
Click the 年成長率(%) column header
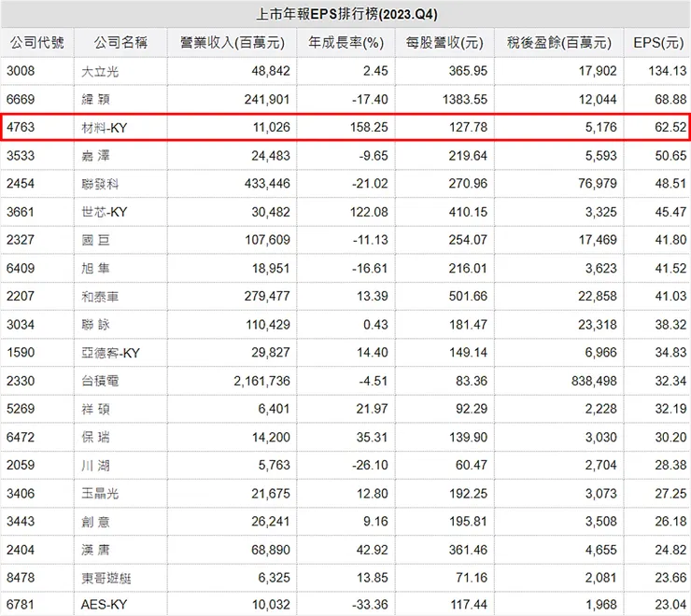click(x=345, y=42)
